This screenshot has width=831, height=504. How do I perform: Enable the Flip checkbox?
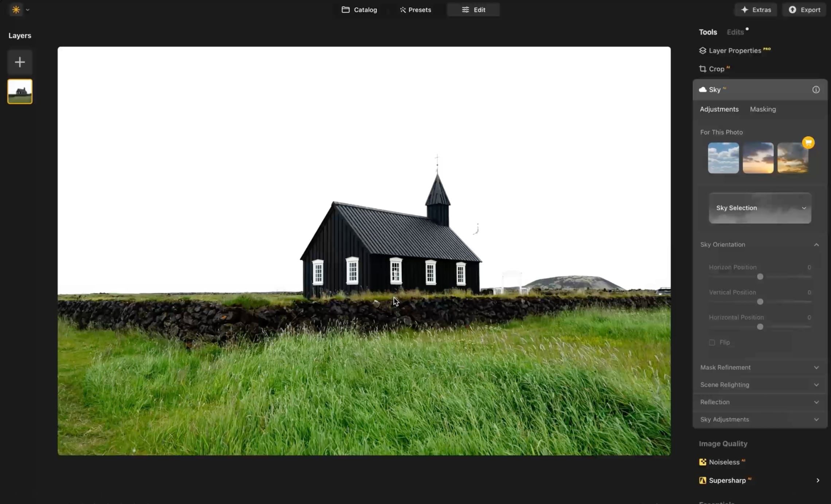[x=712, y=342]
